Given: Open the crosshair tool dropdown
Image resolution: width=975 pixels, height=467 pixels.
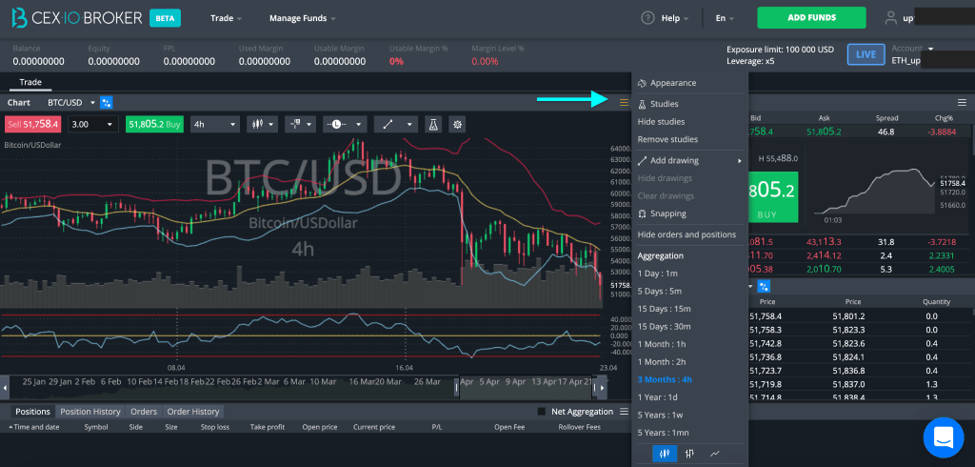Looking at the screenshot, I should tap(300, 124).
